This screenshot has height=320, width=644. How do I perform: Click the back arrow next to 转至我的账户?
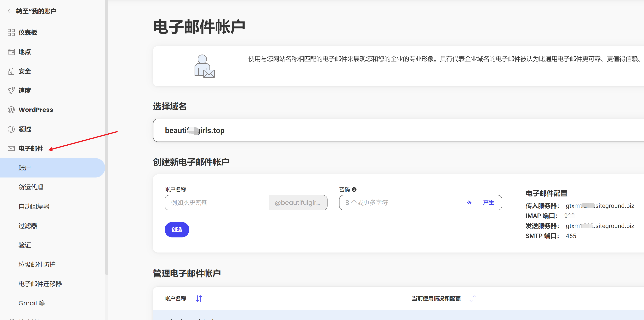point(9,11)
